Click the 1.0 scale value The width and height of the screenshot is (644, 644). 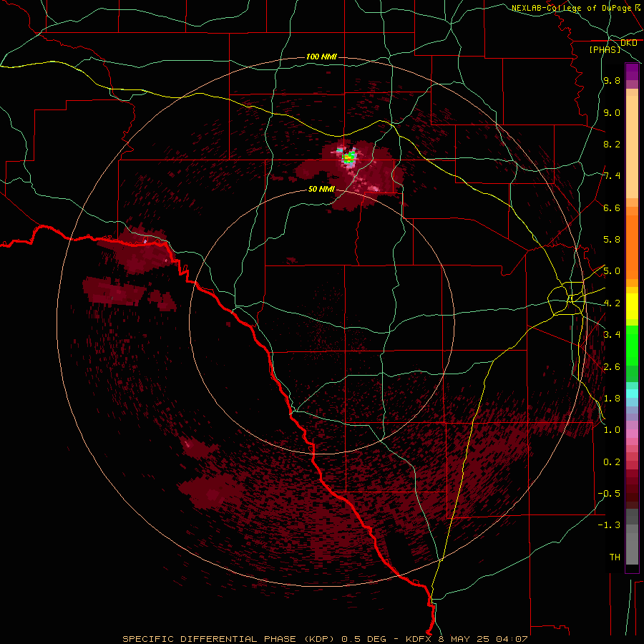pos(612,429)
